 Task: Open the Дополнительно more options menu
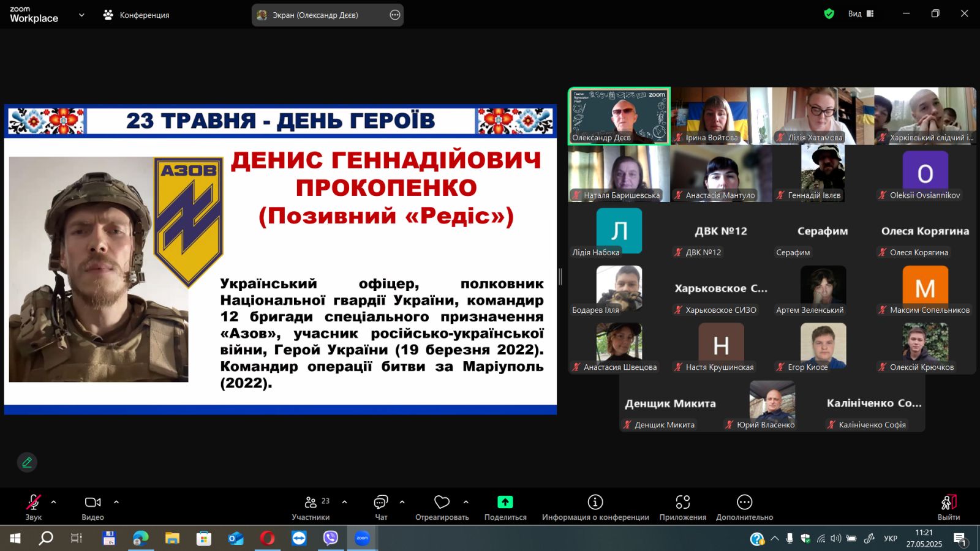point(745,507)
